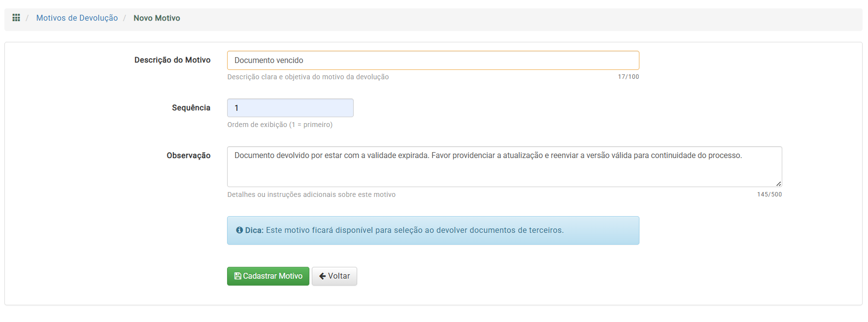Click the Observação label

(189, 156)
